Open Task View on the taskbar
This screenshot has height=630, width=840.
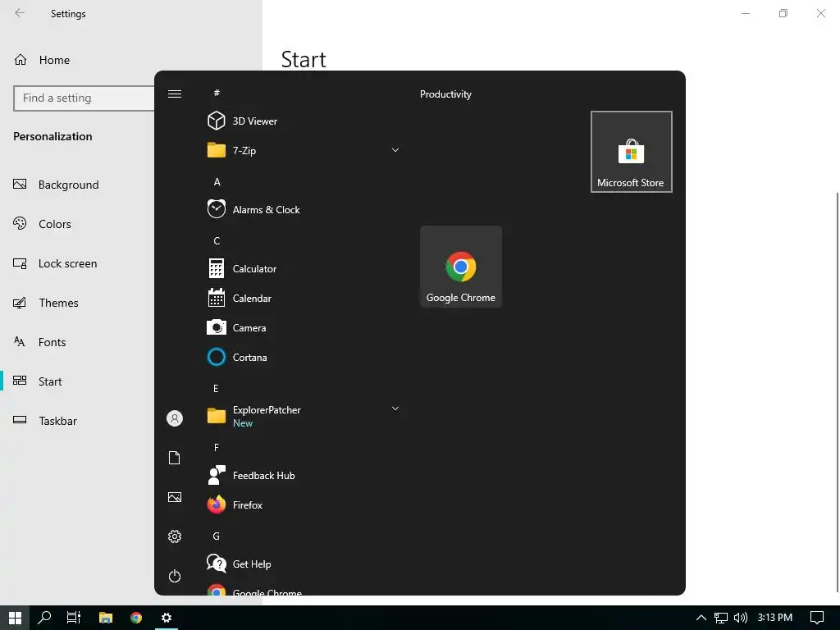click(x=74, y=618)
